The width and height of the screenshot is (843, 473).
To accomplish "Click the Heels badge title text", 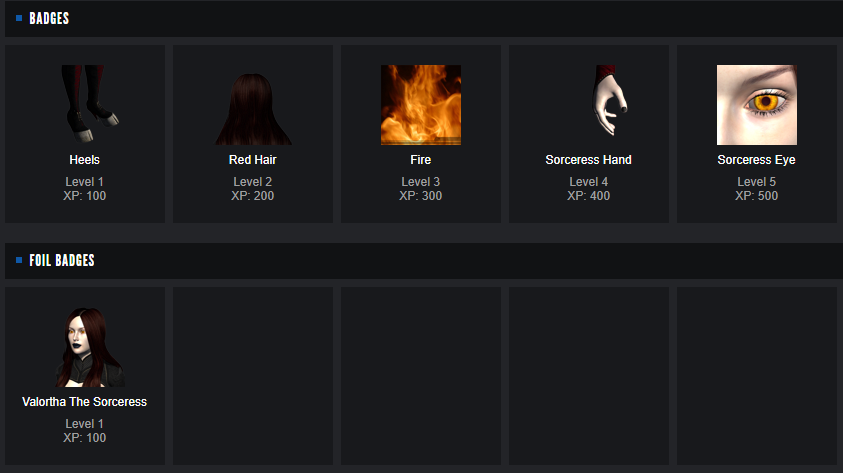I will click(84, 160).
